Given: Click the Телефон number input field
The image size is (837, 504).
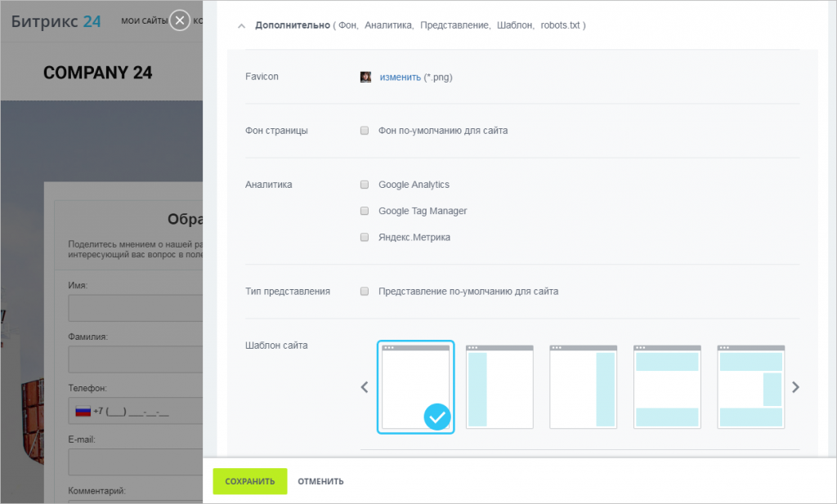Looking at the screenshot, I should 136,411.
